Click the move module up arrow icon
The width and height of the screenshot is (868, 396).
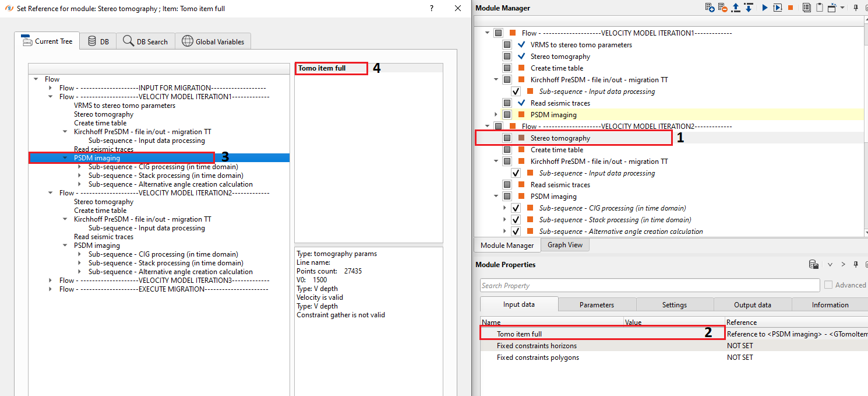pyautogui.click(x=736, y=8)
